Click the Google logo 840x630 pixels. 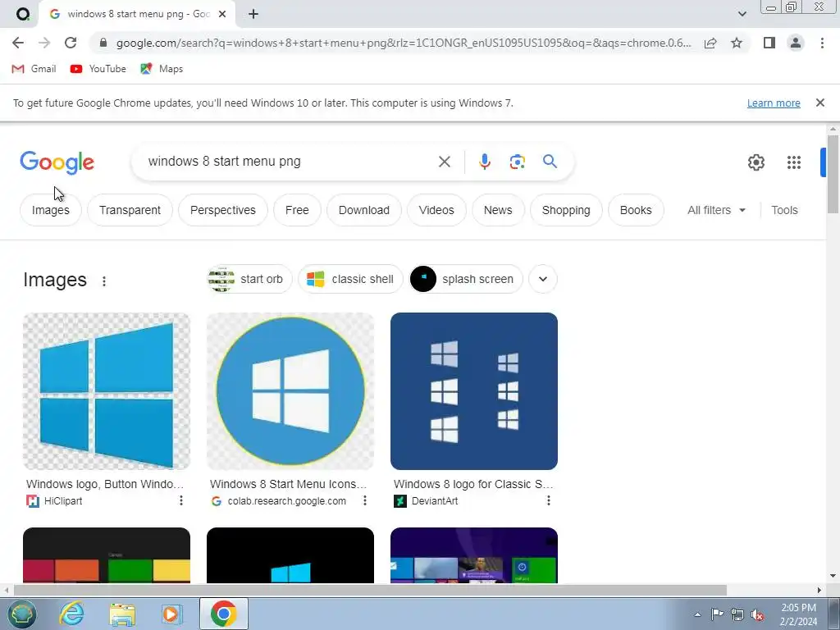click(x=57, y=162)
